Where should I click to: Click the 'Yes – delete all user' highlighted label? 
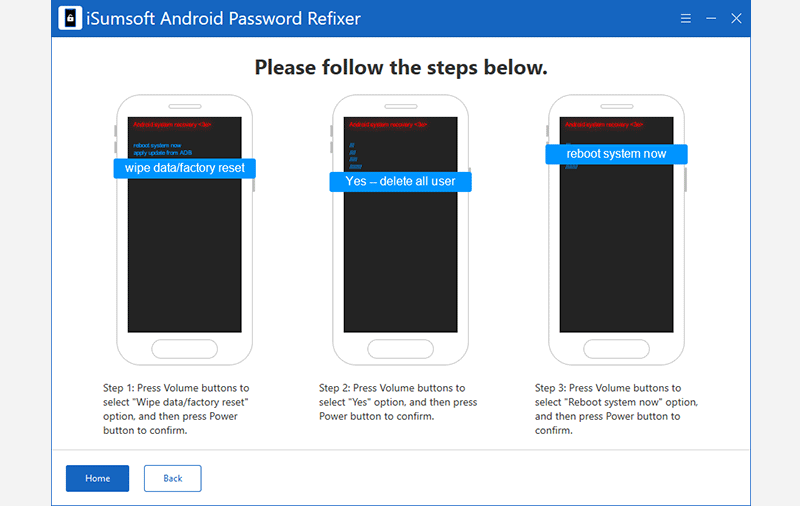pyautogui.click(x=401, y=181)
